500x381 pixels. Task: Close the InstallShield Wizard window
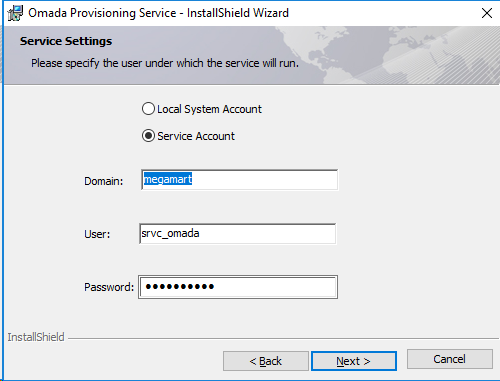pos(487,13)
